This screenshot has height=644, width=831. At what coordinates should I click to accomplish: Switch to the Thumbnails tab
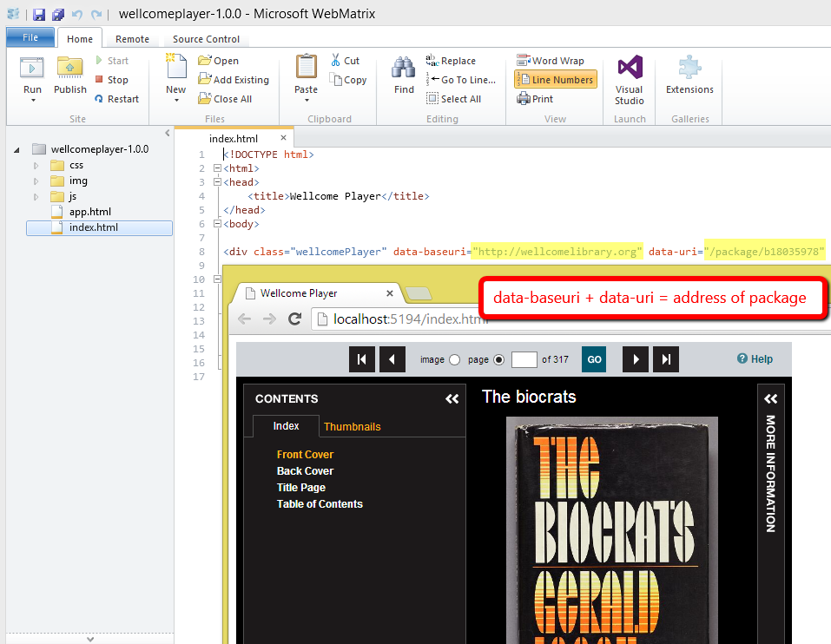(x=353, y=427)
